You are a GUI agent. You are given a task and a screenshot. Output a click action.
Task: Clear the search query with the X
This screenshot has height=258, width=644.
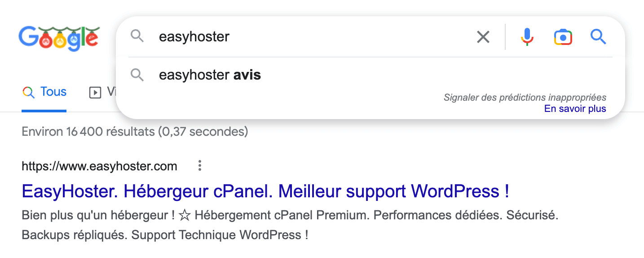(483, 37)
